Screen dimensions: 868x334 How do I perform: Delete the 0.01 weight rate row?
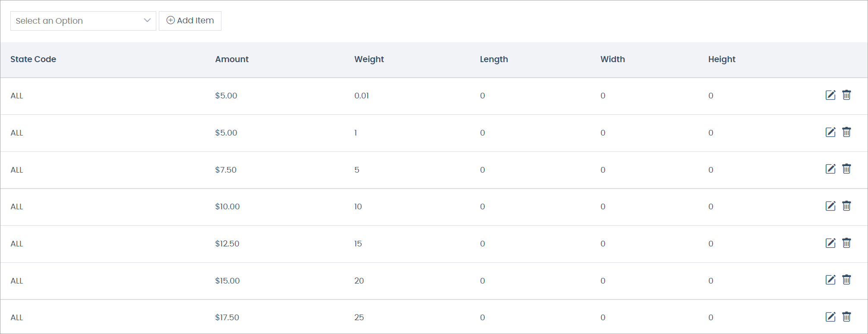[x=846, y=95]
